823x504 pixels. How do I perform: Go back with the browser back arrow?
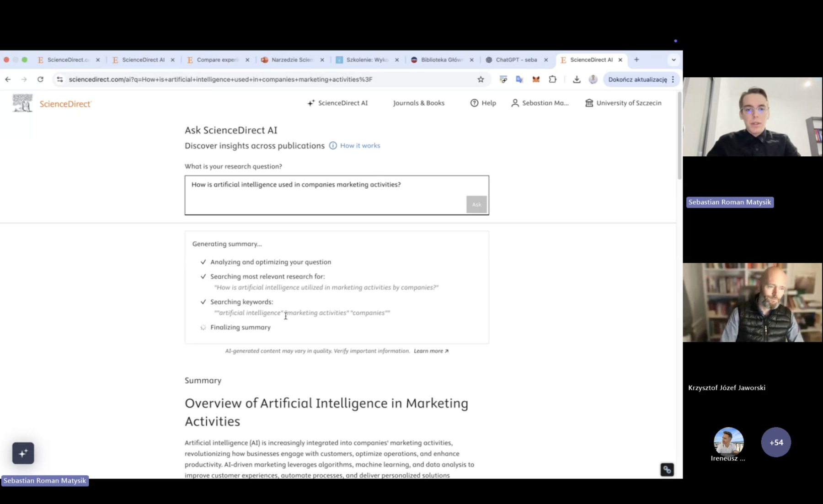point(8,80)
